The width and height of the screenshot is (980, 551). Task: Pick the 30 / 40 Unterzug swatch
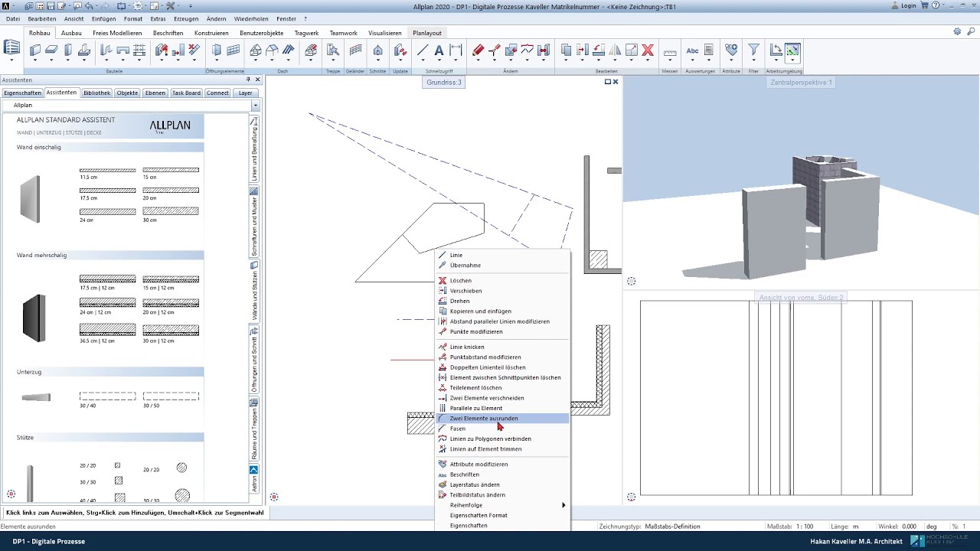coord(108,396)
